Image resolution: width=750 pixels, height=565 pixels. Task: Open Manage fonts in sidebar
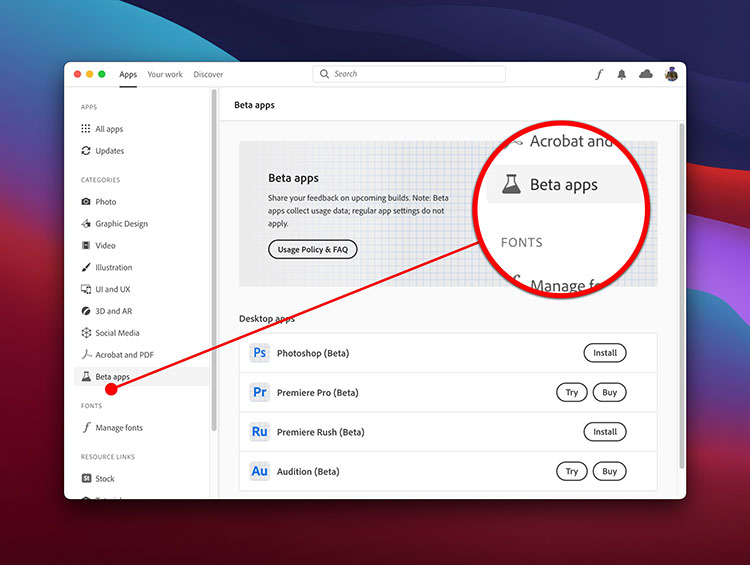119,427
